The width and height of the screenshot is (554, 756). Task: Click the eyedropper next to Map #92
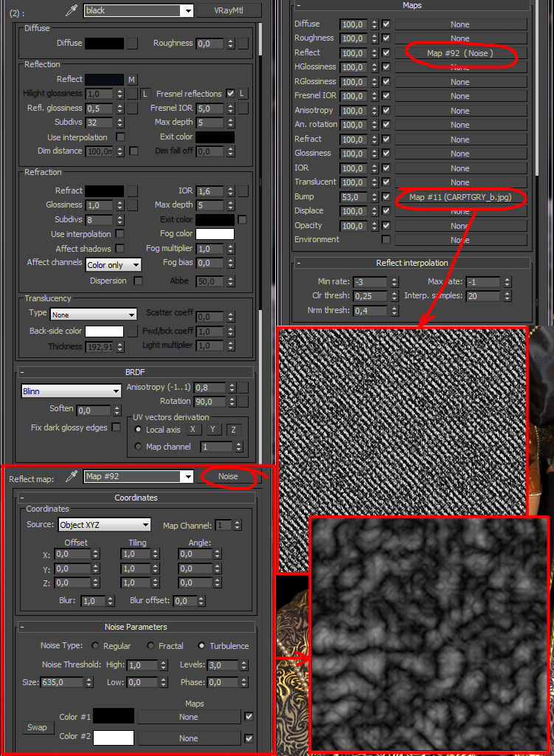pyautogui.click(x=72, y=477)
